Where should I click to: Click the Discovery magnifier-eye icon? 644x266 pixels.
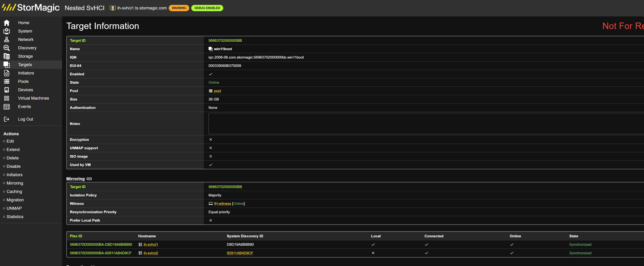click(x=6, y=48)
